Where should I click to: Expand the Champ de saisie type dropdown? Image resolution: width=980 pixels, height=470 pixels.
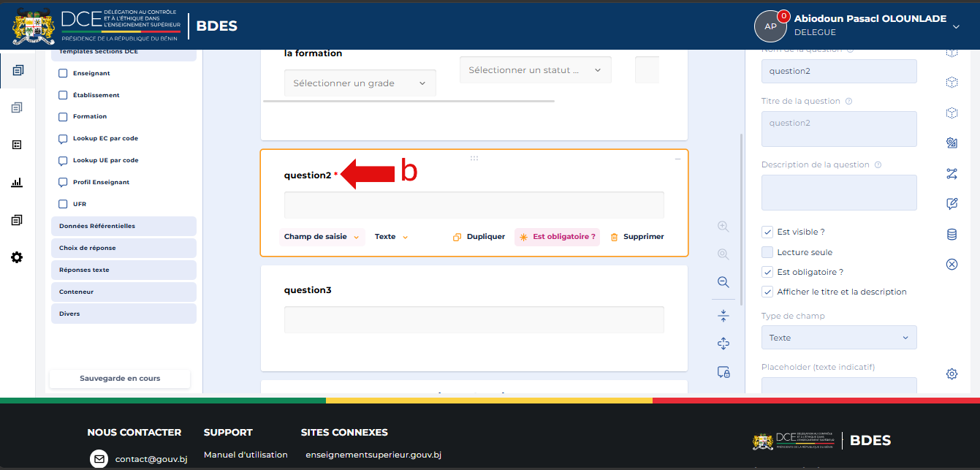coord(322,237)
